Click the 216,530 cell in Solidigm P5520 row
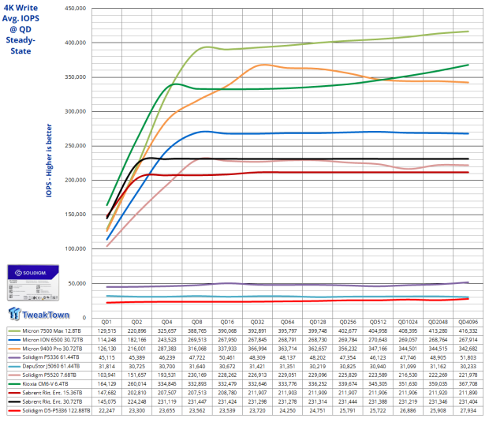This screenshot has width=489, height=448. click(408, 375)
